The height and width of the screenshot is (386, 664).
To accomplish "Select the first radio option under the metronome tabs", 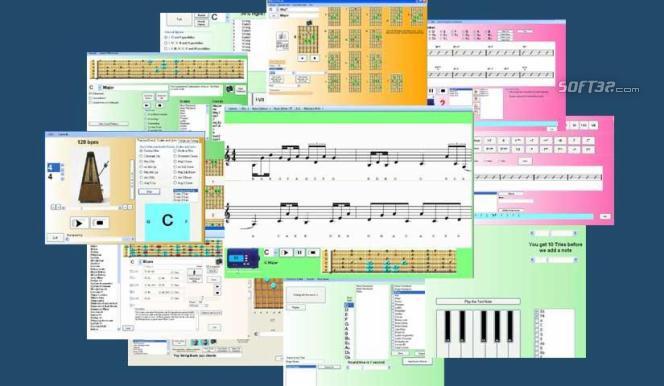I will (x=141, y=151).
